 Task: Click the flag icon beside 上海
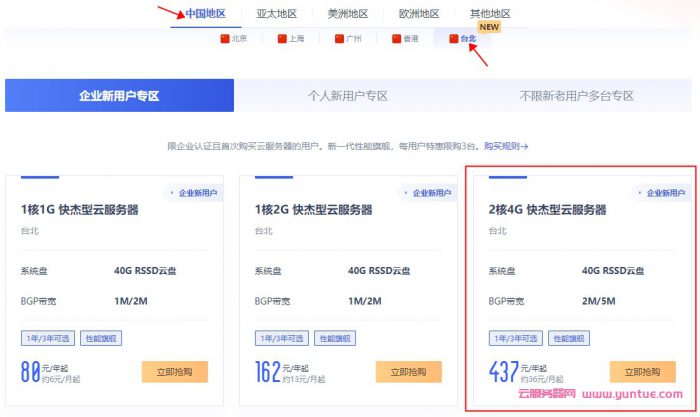(x=282, y=39)
